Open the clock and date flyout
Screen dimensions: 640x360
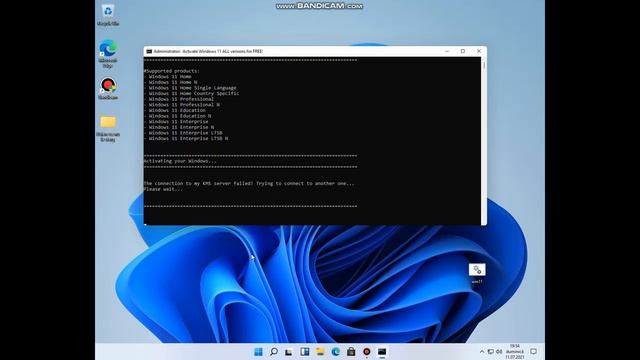(515, 351)
